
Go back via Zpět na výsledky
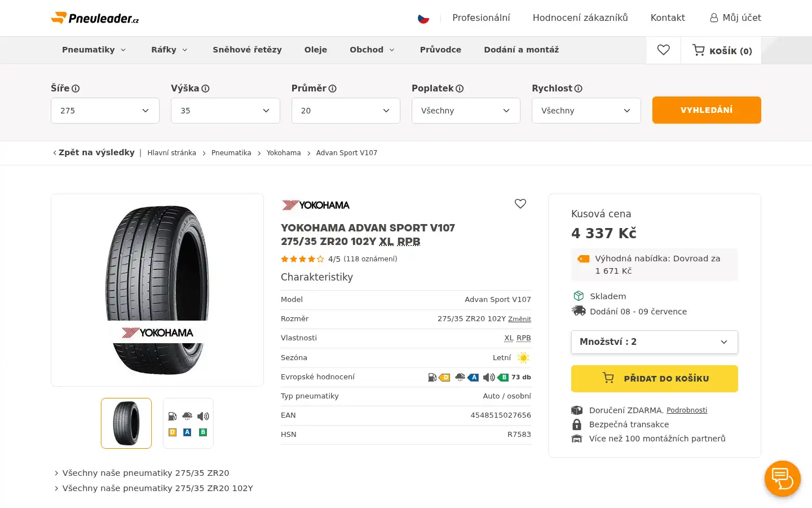point(94,152)
